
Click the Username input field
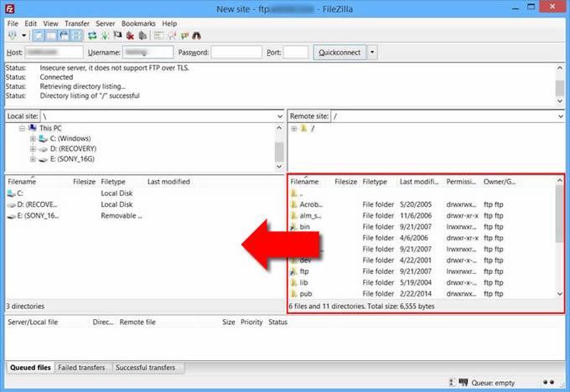[148, 52]
